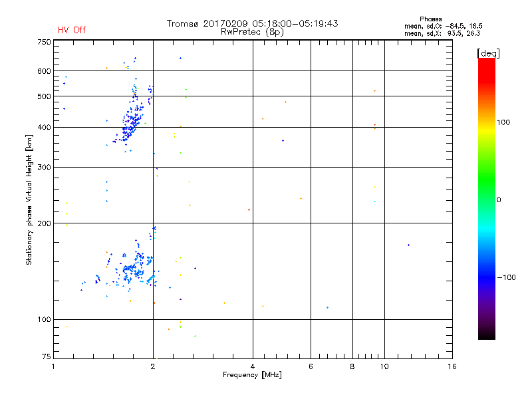
Task: Click the y-axis tick label "500"
Action: (x=45, y=96)
